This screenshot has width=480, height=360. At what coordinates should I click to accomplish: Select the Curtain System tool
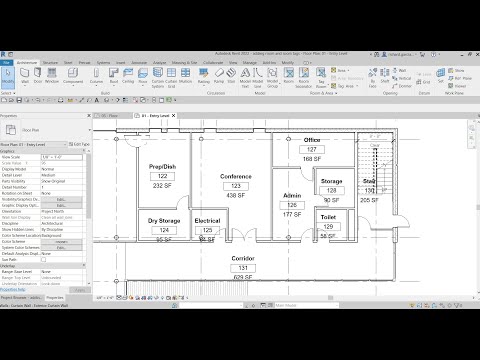coord(158,78)
